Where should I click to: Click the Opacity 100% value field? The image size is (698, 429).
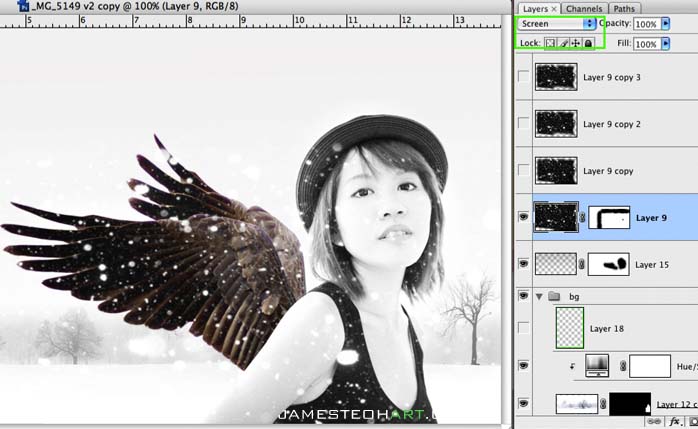[647, 24]
